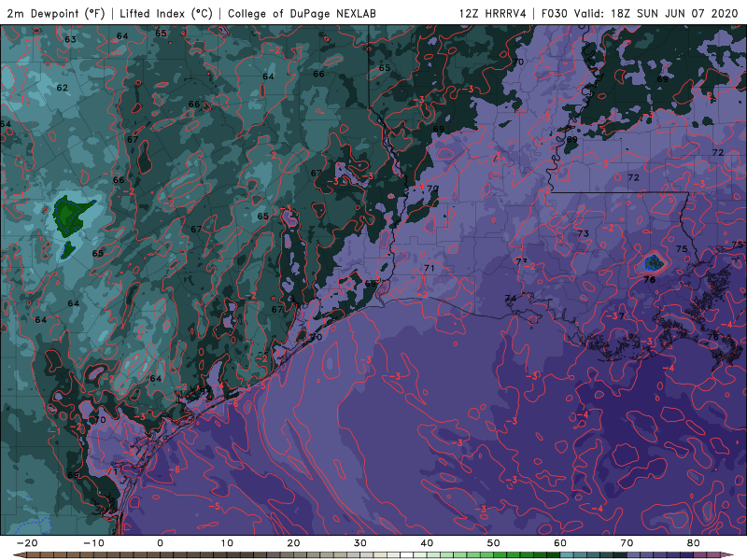Click the '12Z HRRRV4' model run text
Image resolution: width=747 pixels, height=560 pixels.
click(x=493, y=13)
